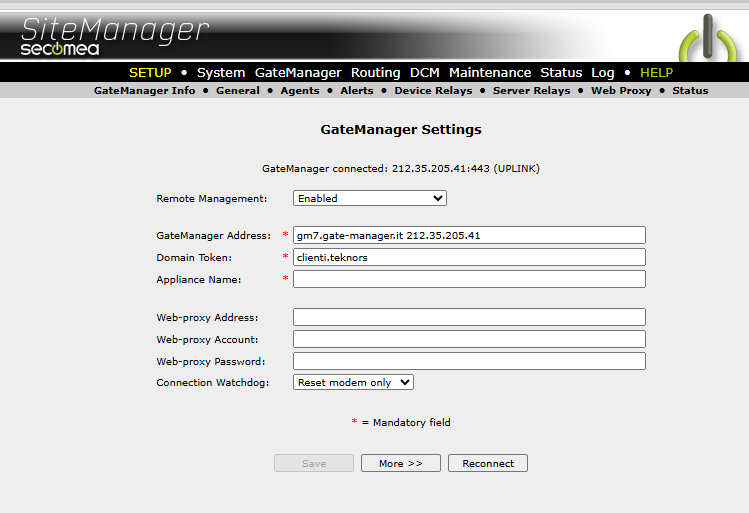Click the Connection Watchdog label

tap(213, 383)
